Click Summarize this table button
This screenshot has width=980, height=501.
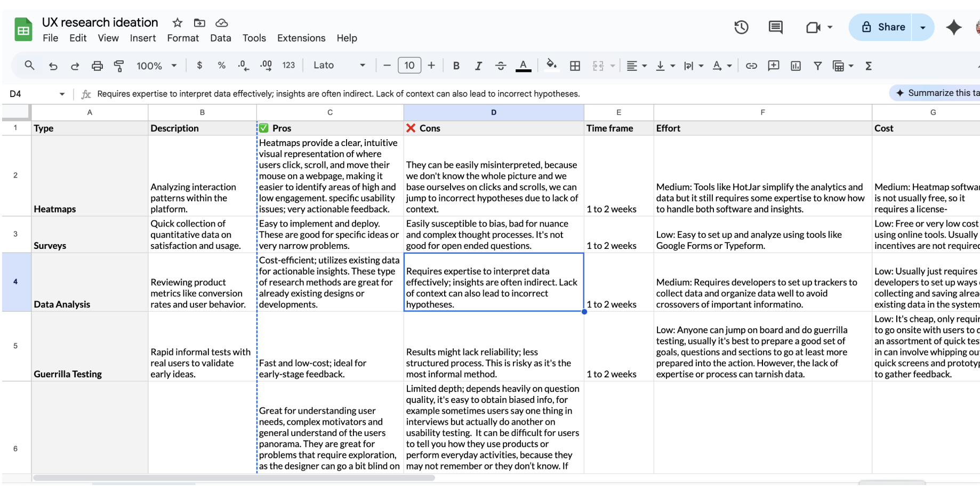[x=935, y=93]
